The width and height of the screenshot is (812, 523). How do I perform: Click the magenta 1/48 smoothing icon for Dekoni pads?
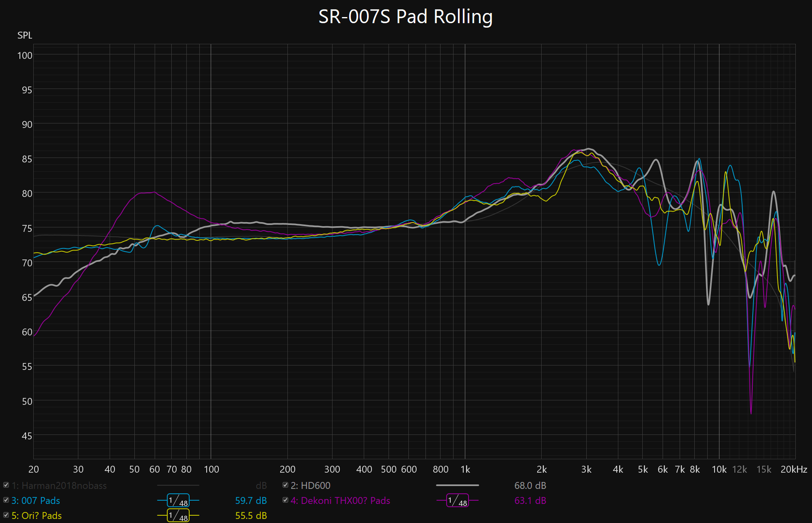coord(458,501)
